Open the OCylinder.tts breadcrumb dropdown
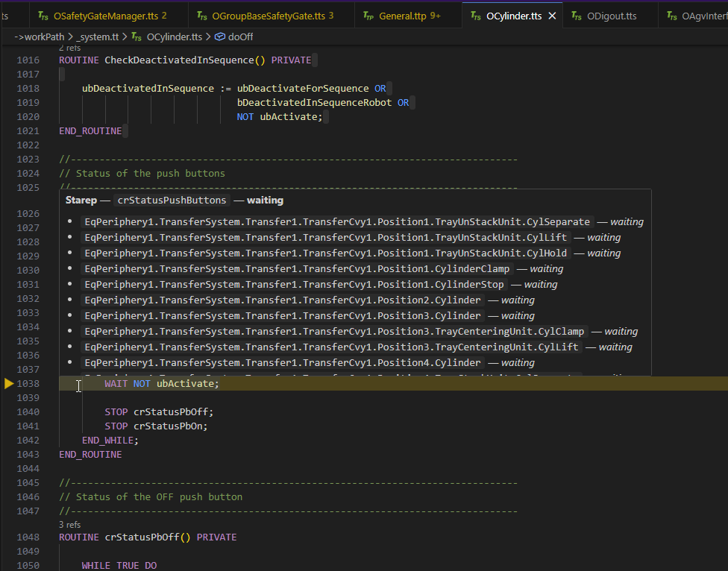This screenshot has width=728, height=571. click(x=174, y=37)
